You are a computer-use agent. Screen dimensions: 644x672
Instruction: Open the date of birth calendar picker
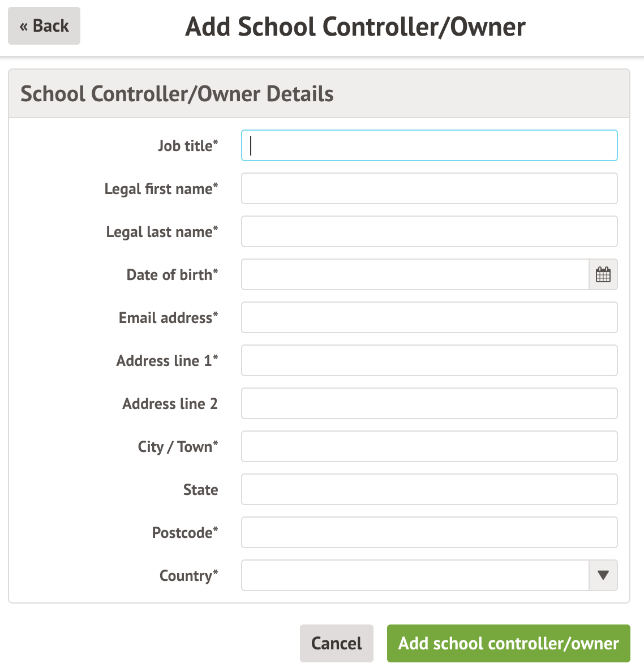click(x=603, y=275)
